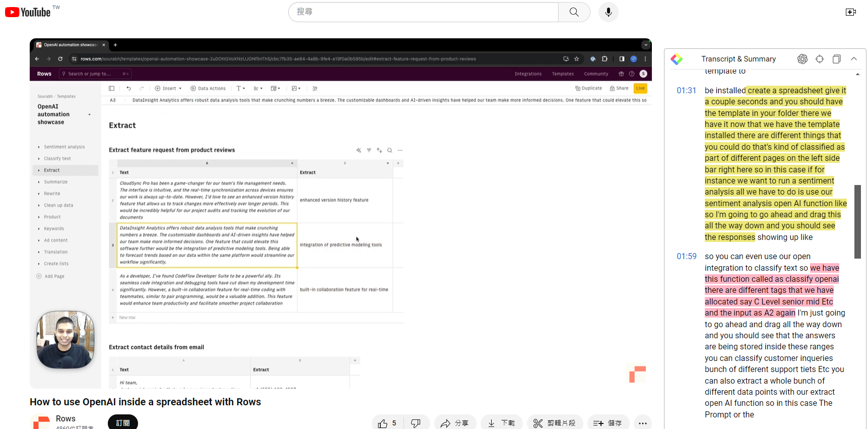This screenshot has height=429, width=868.
Task: Copy the transcript using the copy icon
Action: pos(836,59)
